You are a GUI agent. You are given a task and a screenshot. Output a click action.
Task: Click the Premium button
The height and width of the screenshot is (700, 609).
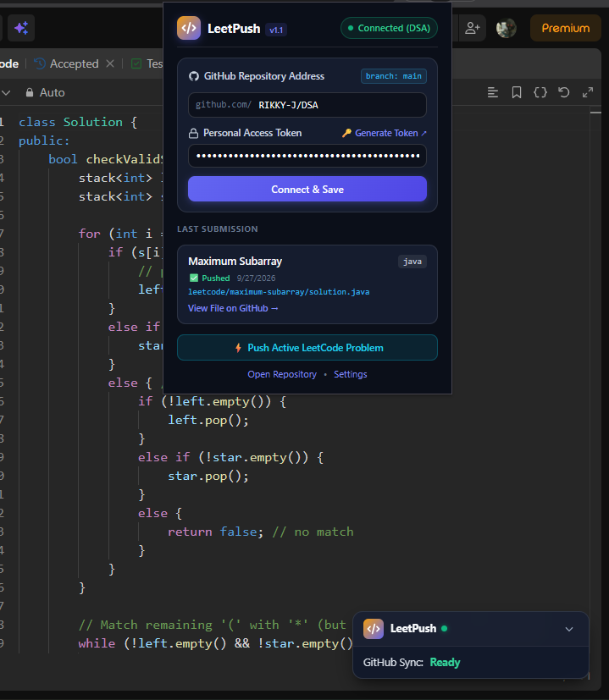click(566, 28)
